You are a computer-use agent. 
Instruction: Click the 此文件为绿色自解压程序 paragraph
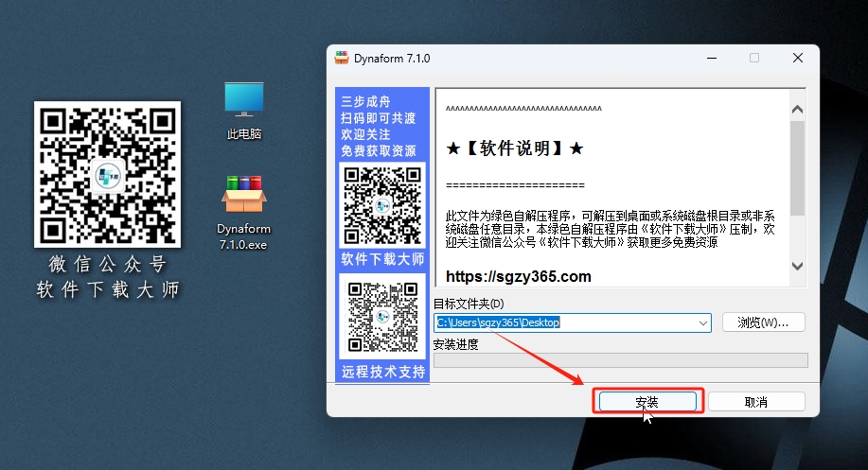click(x=610, y=229)
